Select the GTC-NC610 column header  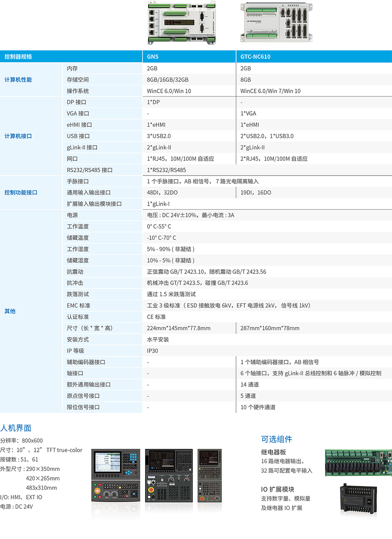(255, 57)
